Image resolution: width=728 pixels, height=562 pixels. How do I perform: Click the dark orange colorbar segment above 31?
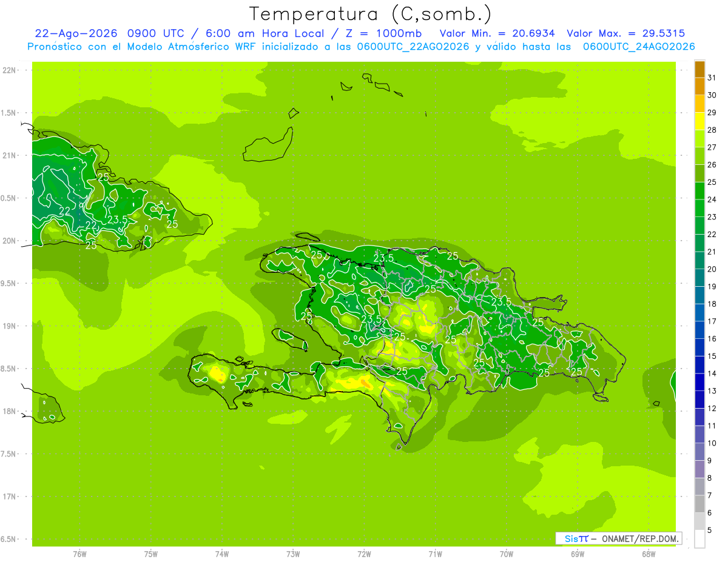pos(699,69)
